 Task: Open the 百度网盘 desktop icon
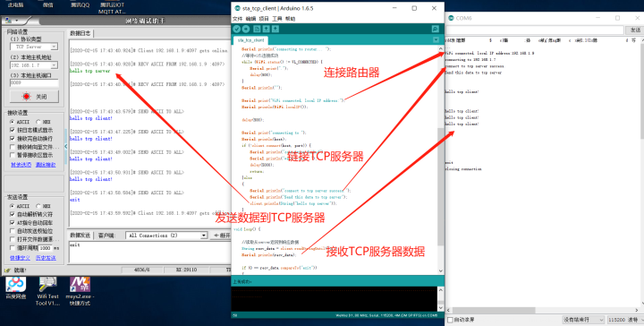click(15, 287)
